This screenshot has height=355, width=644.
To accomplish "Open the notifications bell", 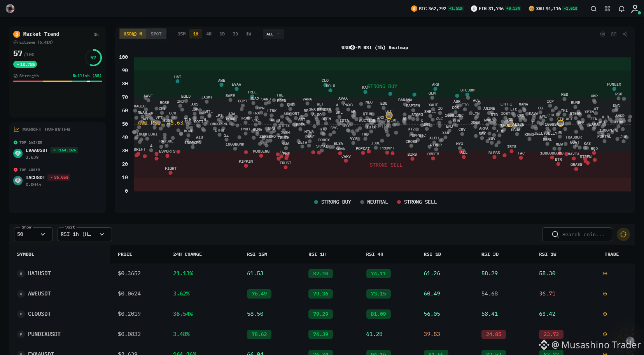I will pos(621,9).
